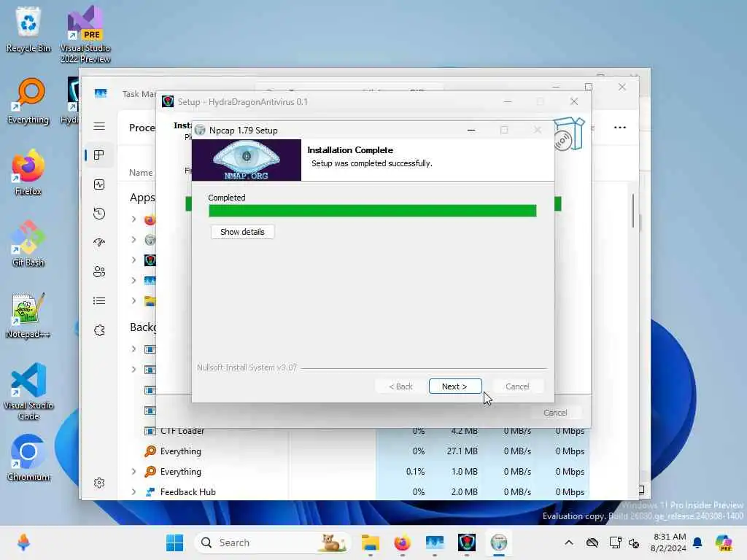The width and height of the screenshot is (747, 560).
Task: Open Git Bash desktop shortcut
Action: (x=28, y=244)
